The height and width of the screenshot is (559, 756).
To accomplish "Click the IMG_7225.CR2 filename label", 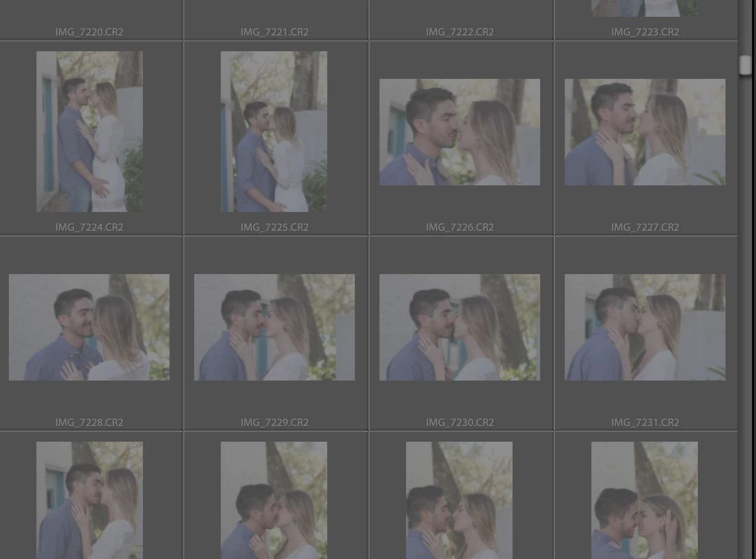I will 275,227.
